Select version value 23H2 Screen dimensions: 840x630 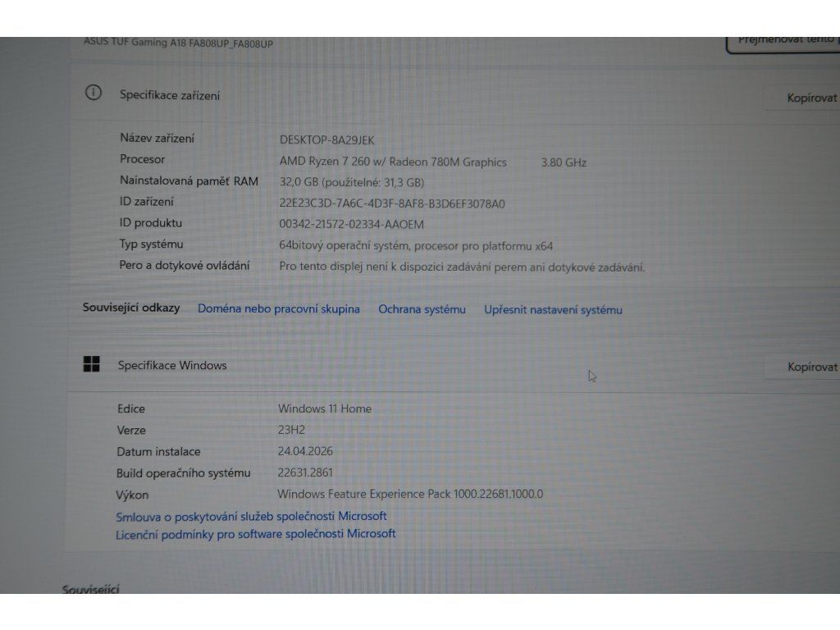point(291,430)
